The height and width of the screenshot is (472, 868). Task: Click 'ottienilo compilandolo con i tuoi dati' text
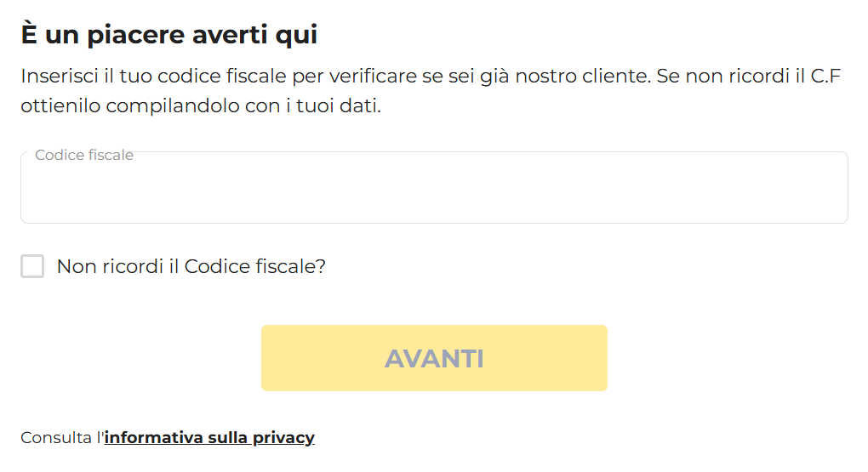[x=201, y=107]
